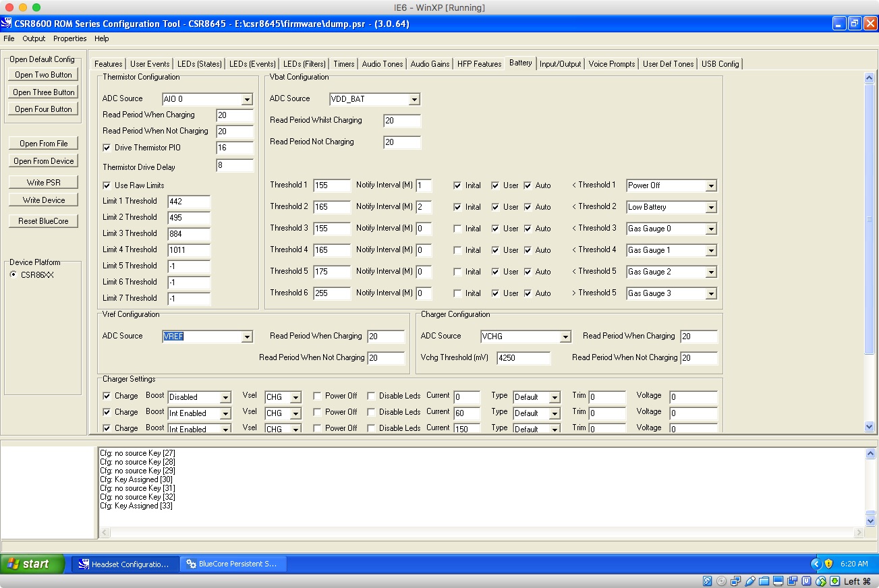Uncheck the Use Raw Limits checkbox
Screen dimensions: 879x588
107,185
